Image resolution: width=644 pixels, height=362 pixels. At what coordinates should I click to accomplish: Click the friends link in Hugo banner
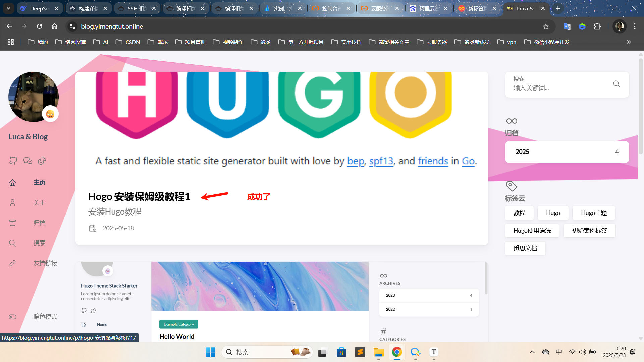click(433, 161)
